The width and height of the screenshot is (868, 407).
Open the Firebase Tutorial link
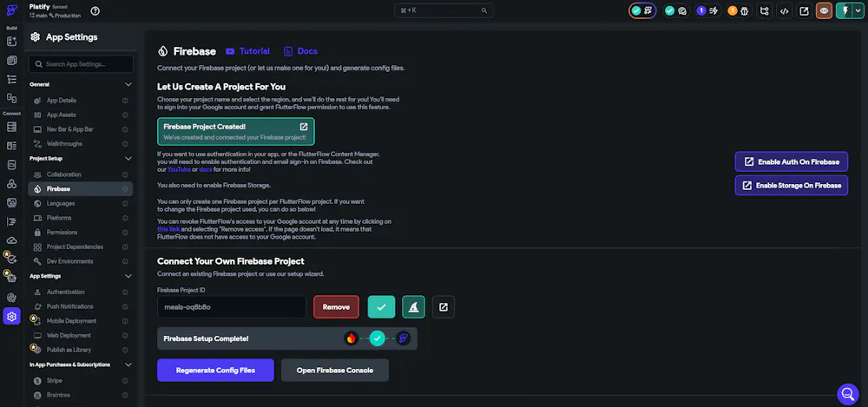(x=247, y=51)
